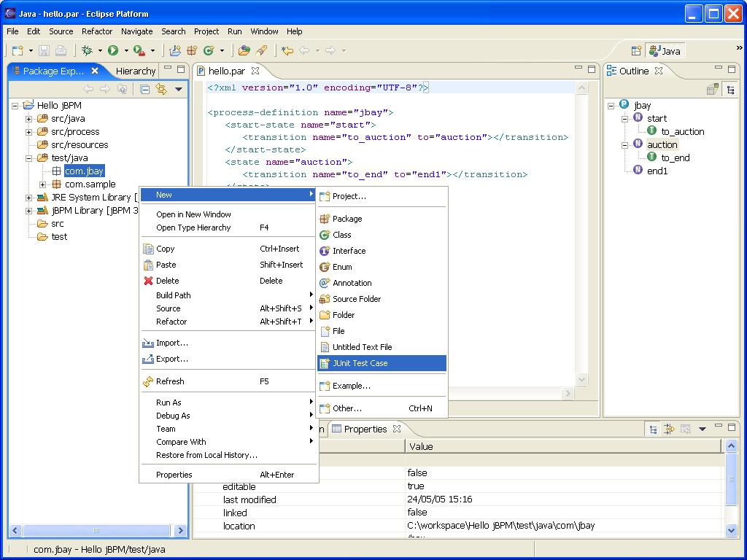Image resolution: width=747 pixels, height=560 pixels.
Task: Click the green Run toolbar icon
Action: point(113,50)
